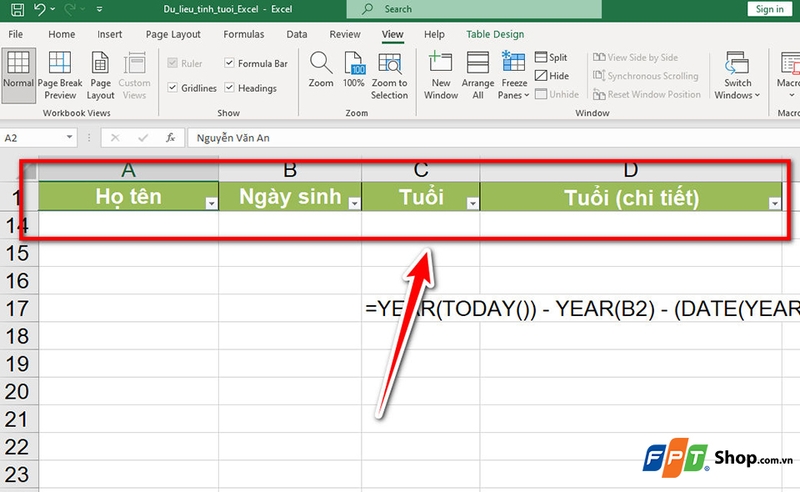This screenshot has height=492, width=800.
Task: Open Custom Views
Action: click(x=134, y=75)
